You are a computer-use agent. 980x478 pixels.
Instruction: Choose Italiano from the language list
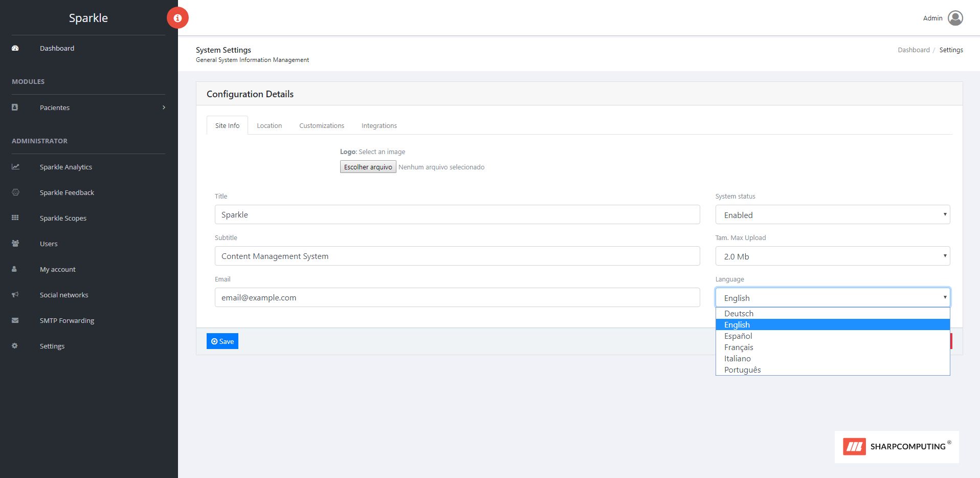(x=833, y=359)
